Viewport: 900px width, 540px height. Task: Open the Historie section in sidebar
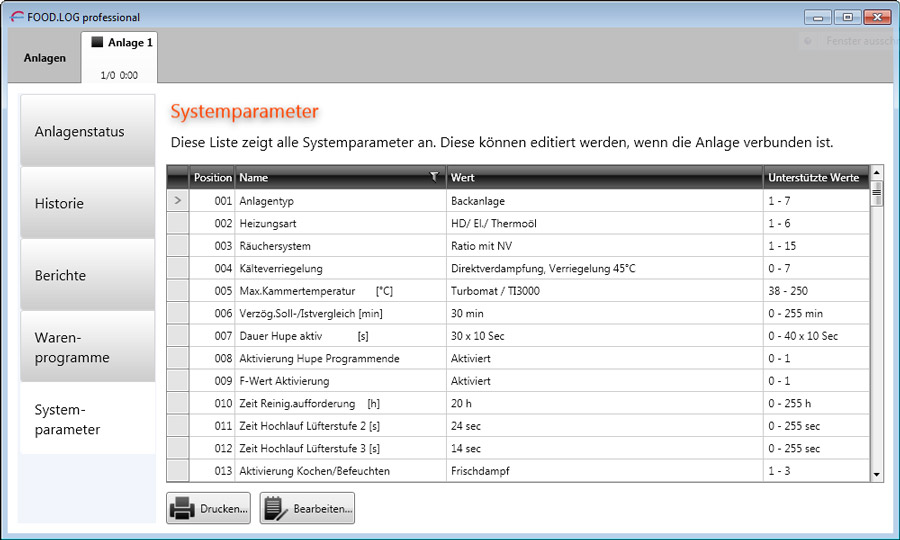87,203
